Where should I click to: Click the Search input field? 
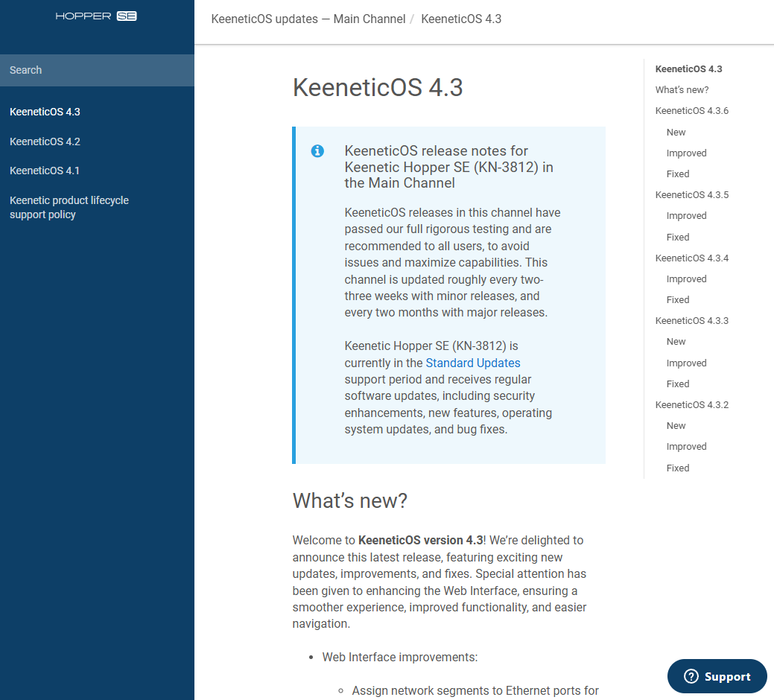pyautogui.click(x=97, y=70)
